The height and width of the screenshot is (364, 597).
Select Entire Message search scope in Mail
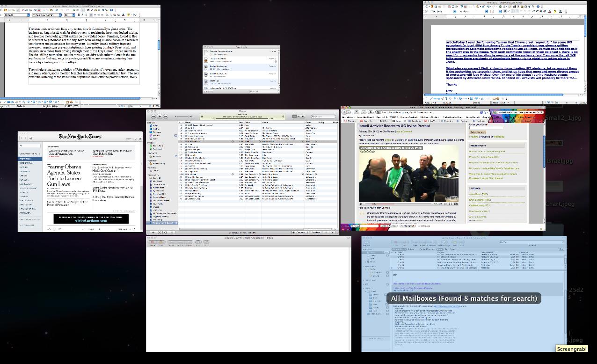tap(426, 249)
